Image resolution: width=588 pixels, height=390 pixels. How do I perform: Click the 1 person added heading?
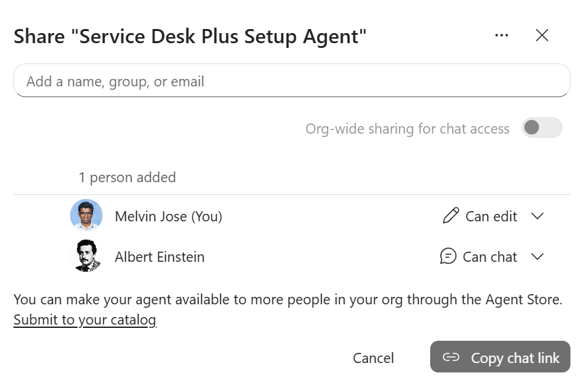pyautogui.click(x=127, y=177)
